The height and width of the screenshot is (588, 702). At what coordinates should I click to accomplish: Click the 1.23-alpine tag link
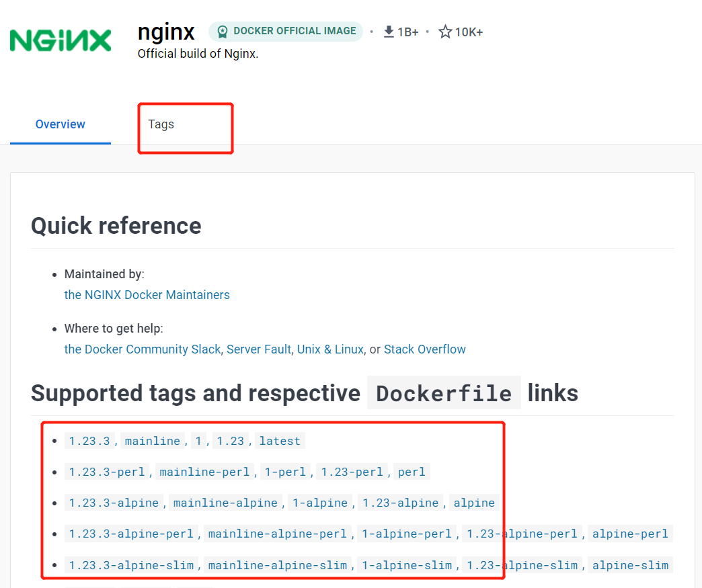pos(400,503)
